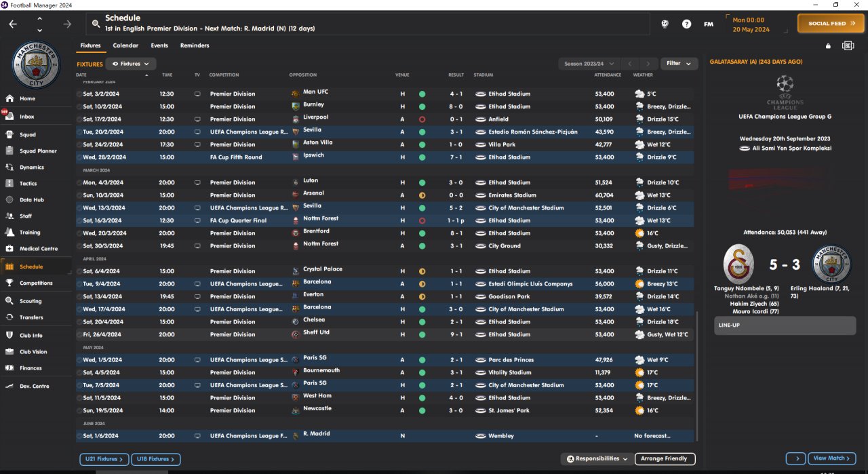The height and width of the screenshot is (474, 868).
Task: Click the Manchester City club crest
Action: (x=36, y=65)
